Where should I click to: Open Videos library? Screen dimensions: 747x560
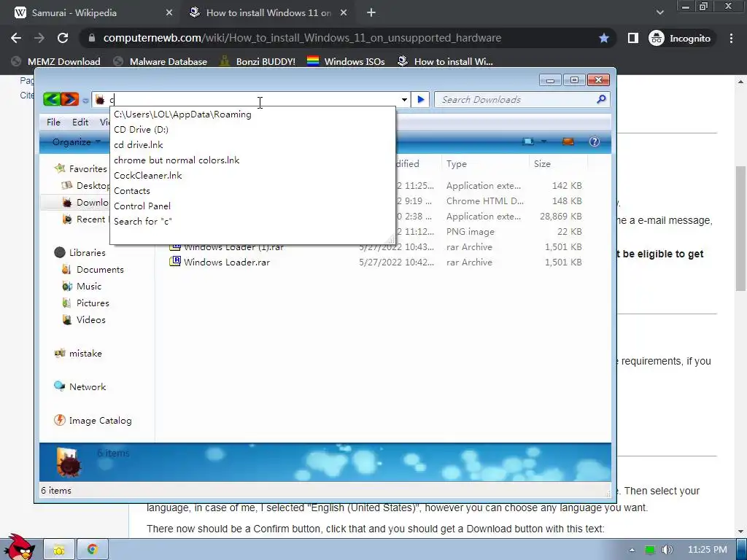point(84,320)
